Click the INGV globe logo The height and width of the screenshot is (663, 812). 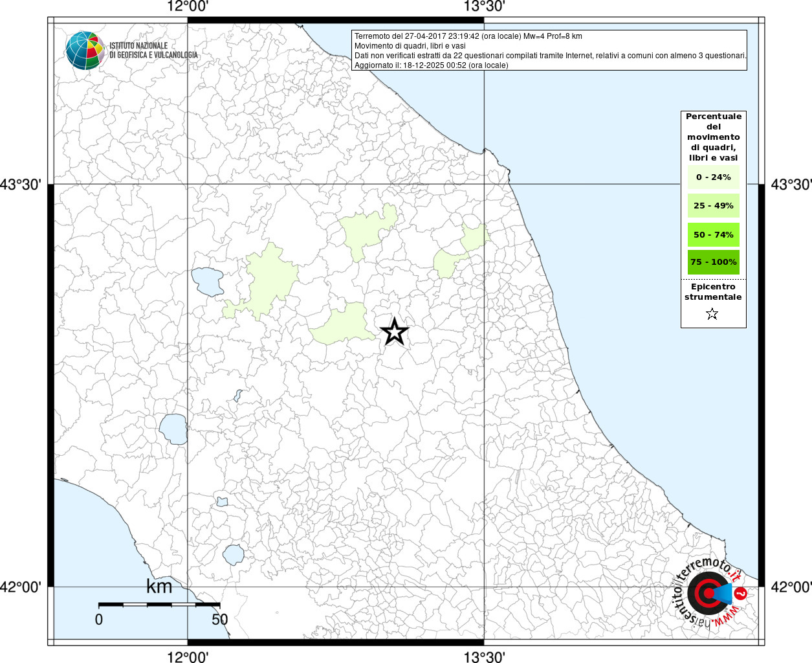(85, 50)
